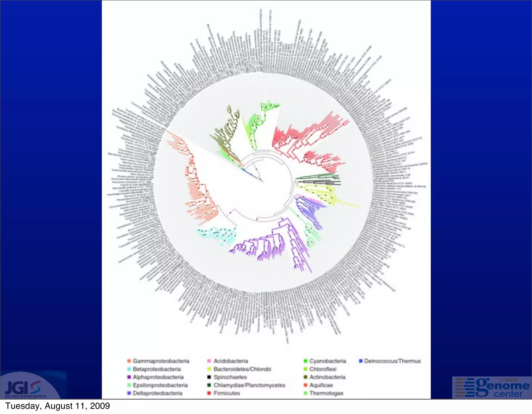532x414 pixels.
Task: Select the Chlamydiae/Planctomycetes legend label
Action: coord(249,385)
